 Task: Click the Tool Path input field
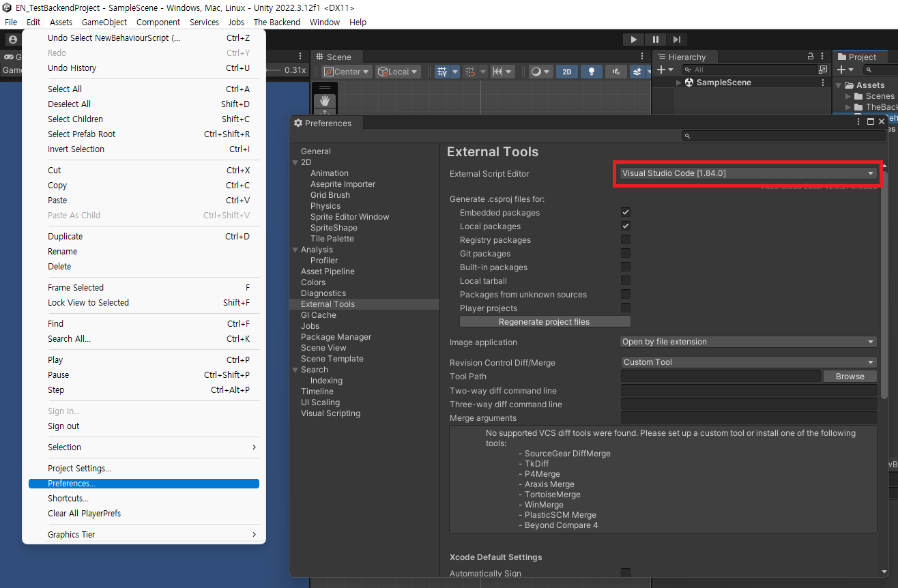[720, 376]
